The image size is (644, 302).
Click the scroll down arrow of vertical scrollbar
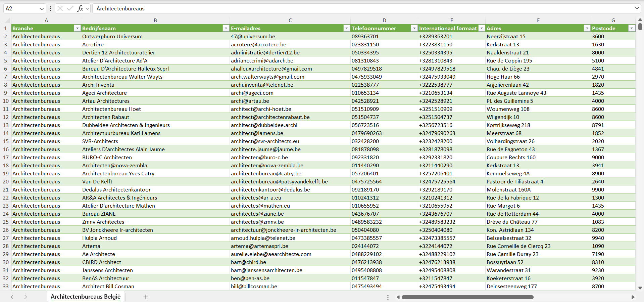(640, 288)
